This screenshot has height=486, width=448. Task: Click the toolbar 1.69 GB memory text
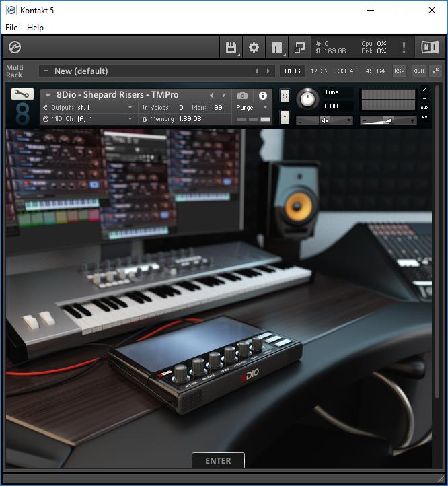click(x=335, y=51)
